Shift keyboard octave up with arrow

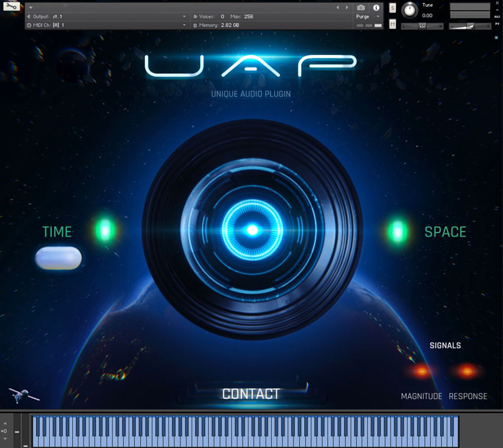pos(5,423)
